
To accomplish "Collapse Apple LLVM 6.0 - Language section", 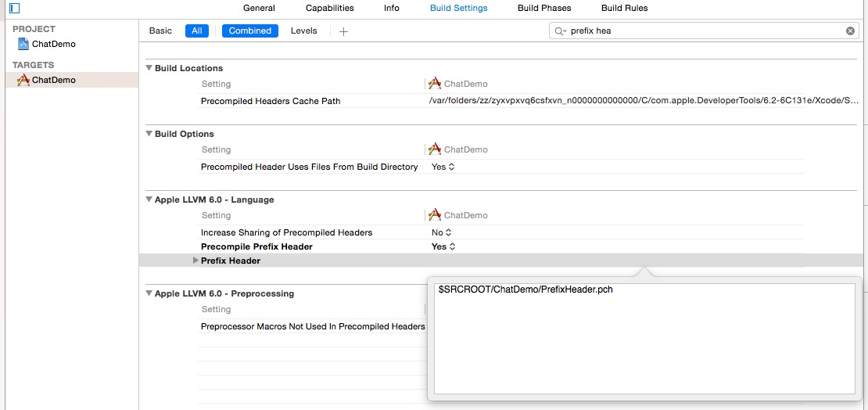I will [149, 200].
